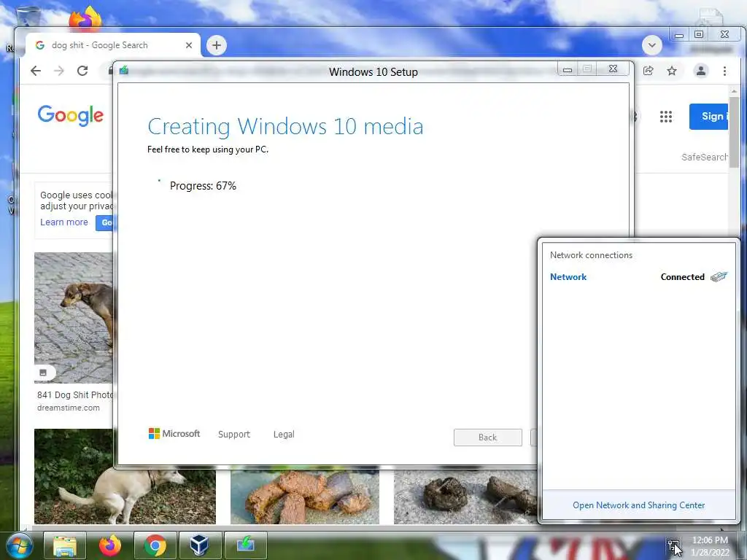Viewport: 747px width, 560px height.
Task: Open SafeSearch settings link
Action: pos(705,157)
